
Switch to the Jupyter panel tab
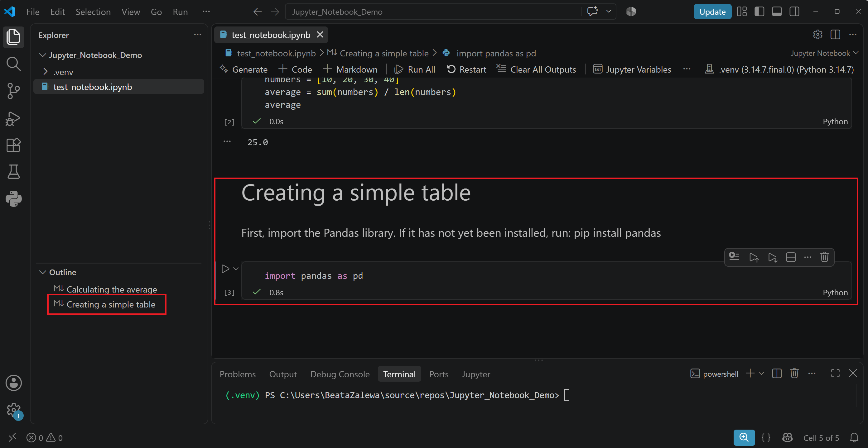tap(476, 374)
